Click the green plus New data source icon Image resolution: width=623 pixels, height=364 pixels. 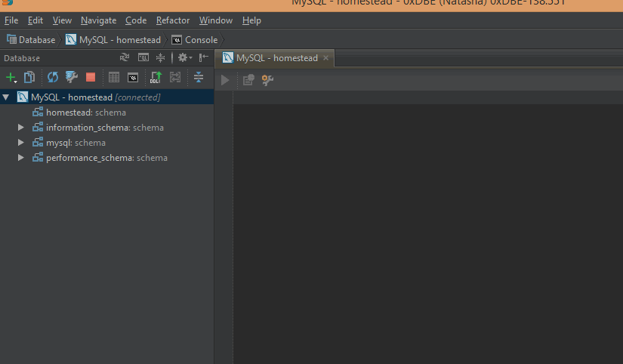point(11,77)
